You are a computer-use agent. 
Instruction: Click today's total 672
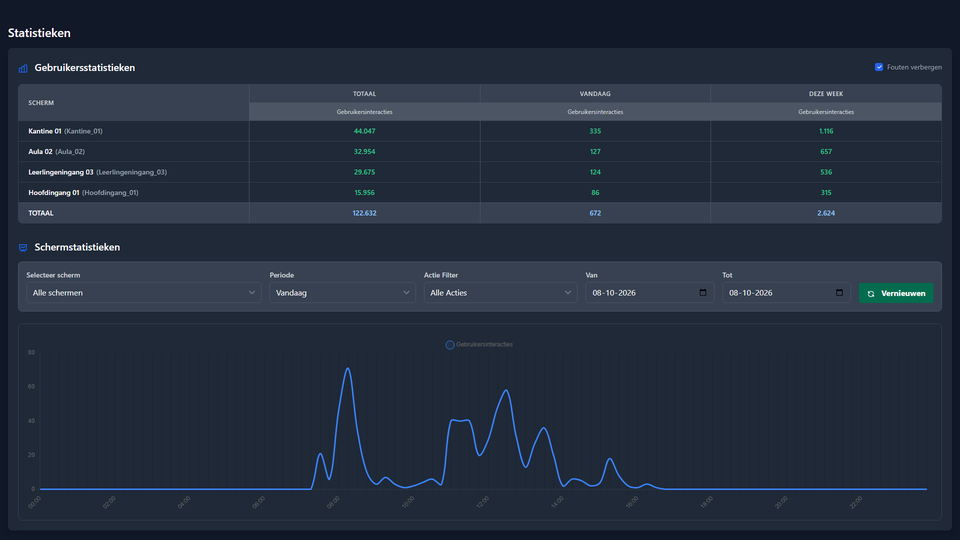[x=595, y=213]
